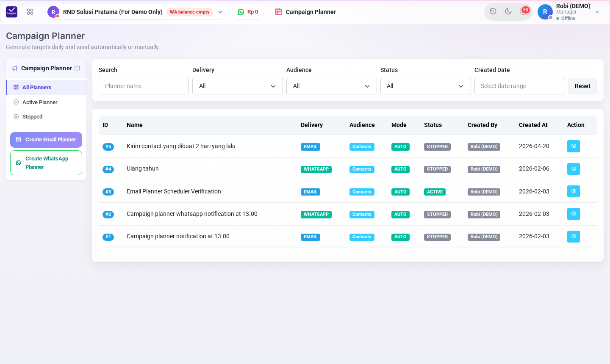Screen dimensions: 610x364
Task: Click the WhatsApp balance Rp 0 icon
Action: [x=241, y=12]
